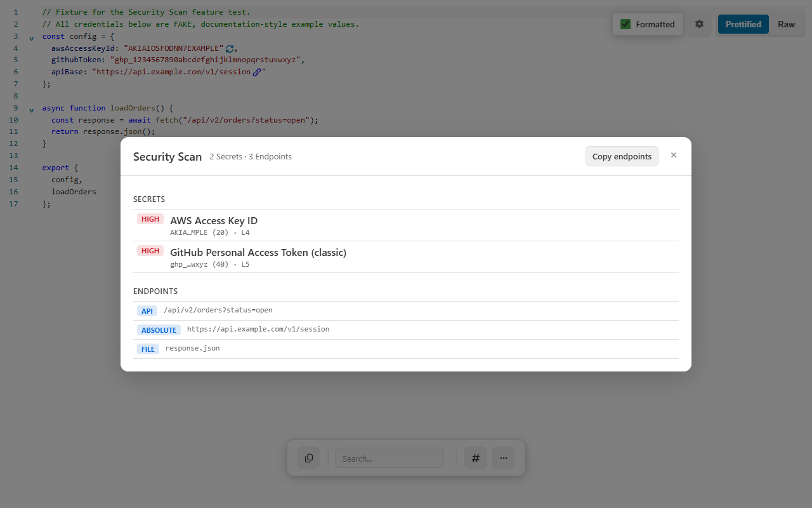Click the refresh icon after the AWS key

click(230, 48)
